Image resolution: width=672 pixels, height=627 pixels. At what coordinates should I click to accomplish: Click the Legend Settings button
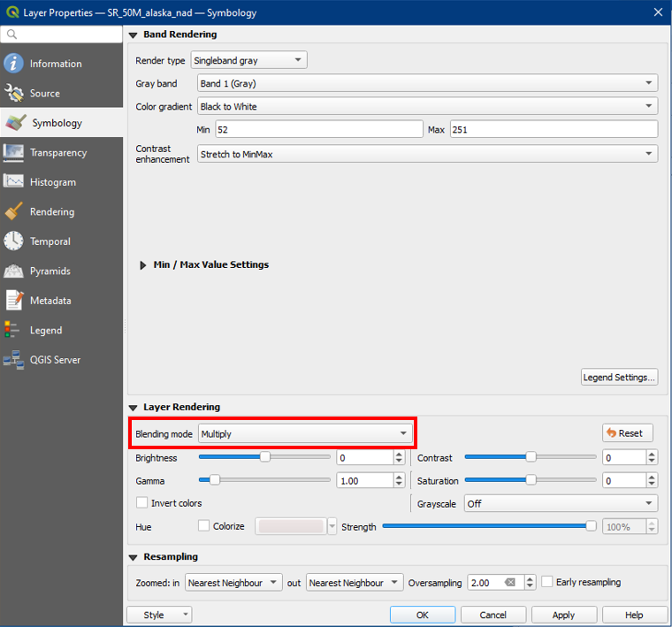coord(619,378)
